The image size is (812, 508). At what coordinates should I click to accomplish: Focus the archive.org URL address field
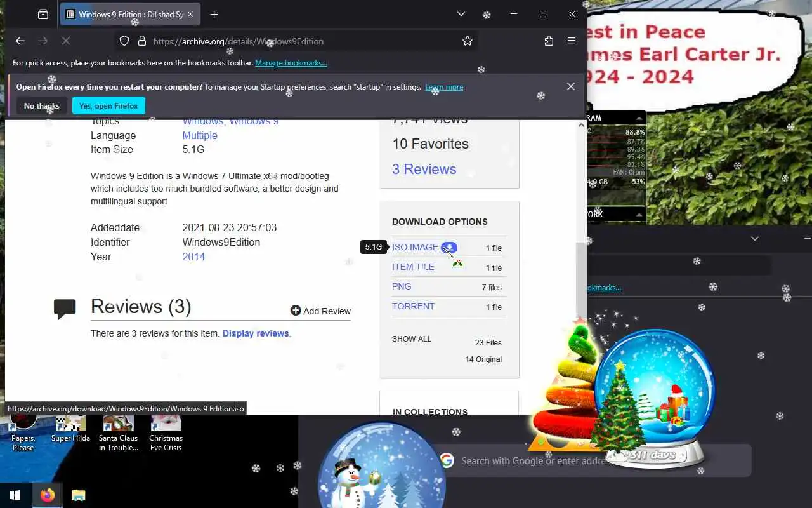click(x=304, y=41)
